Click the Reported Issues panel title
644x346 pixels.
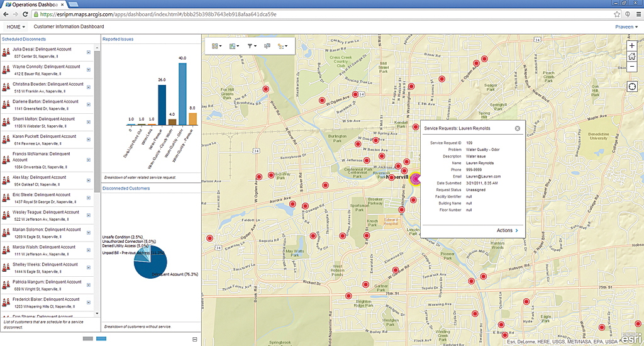click(118, 40)
